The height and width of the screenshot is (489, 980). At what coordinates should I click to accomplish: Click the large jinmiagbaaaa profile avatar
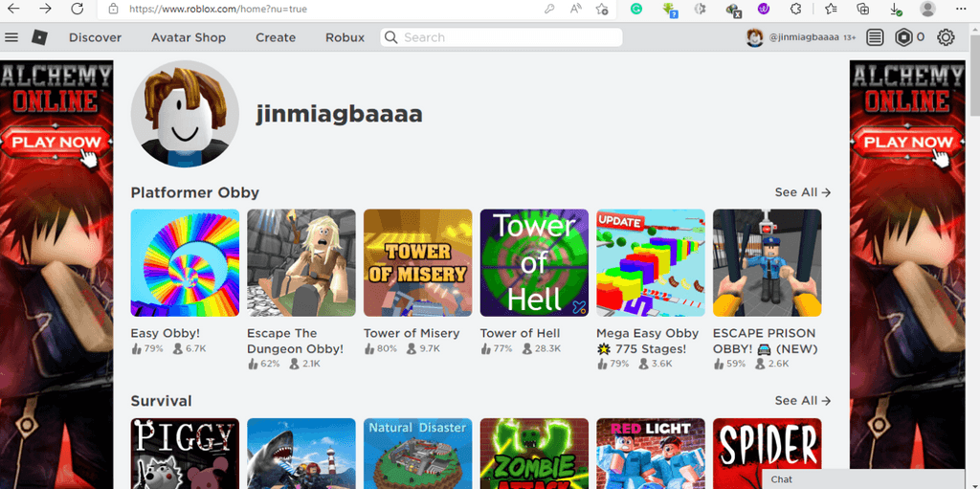click(185, 114)
